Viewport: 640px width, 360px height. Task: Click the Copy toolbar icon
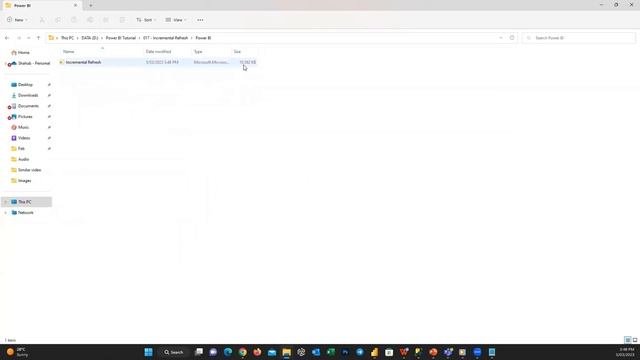[x=58, y=20]
